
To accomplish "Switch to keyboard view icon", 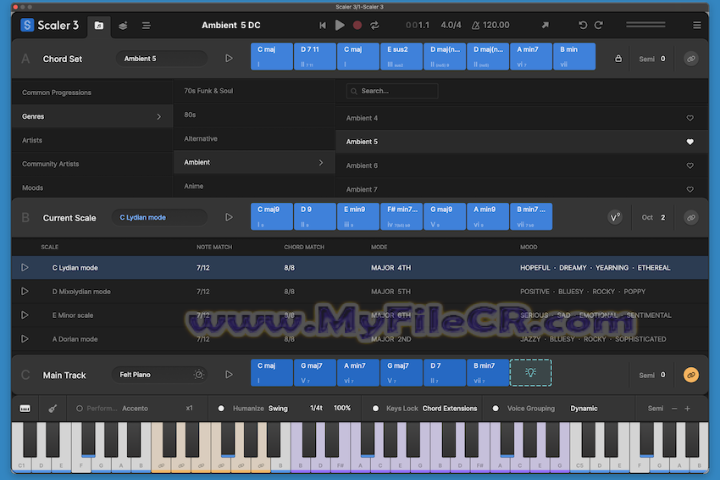I will tap(25, 408).
